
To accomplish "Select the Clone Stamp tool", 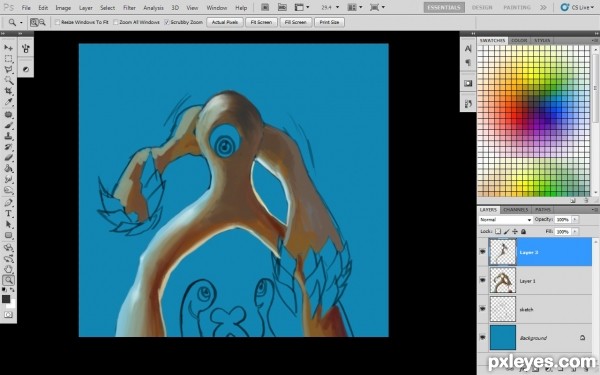I will point(8,136).
